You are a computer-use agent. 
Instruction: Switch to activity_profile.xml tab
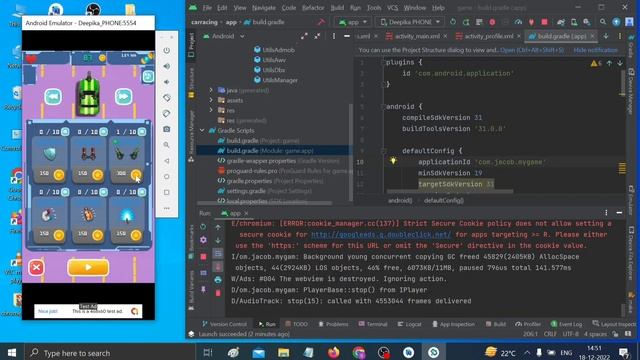488,36
